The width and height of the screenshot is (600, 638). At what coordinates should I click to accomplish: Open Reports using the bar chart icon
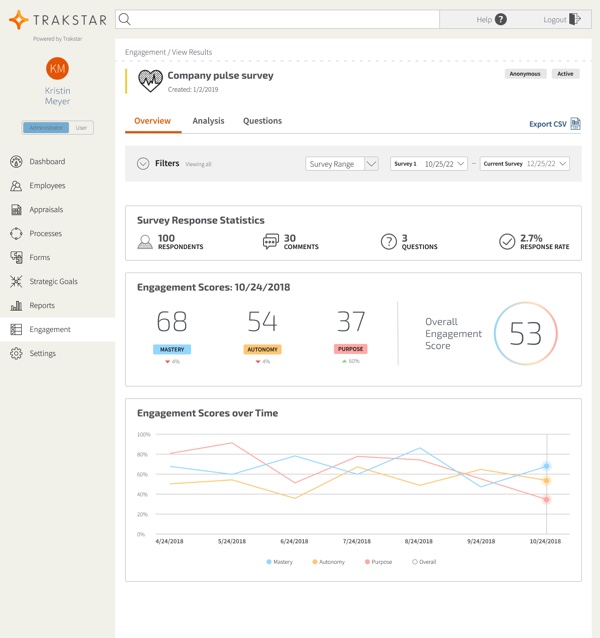click(16, 306)
